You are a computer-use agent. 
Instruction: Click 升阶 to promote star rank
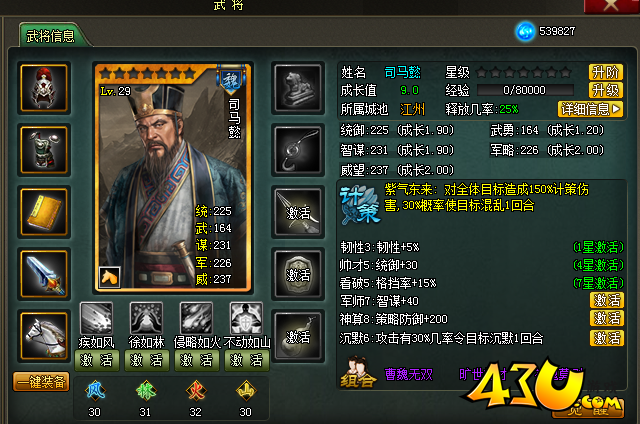point(606,72)
